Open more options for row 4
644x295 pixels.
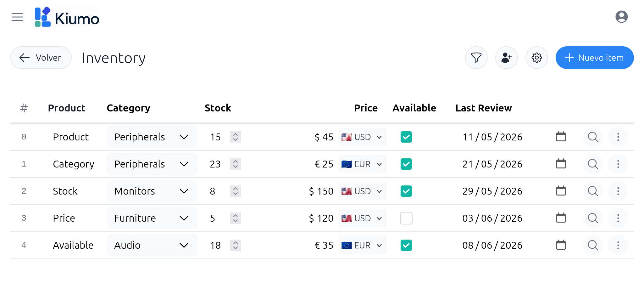point(618,245)
